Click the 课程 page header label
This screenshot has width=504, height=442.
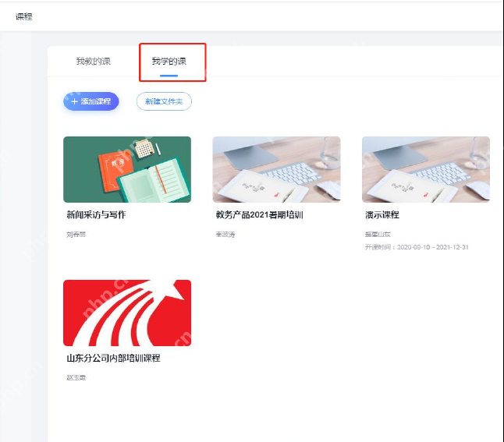(23, 16)
